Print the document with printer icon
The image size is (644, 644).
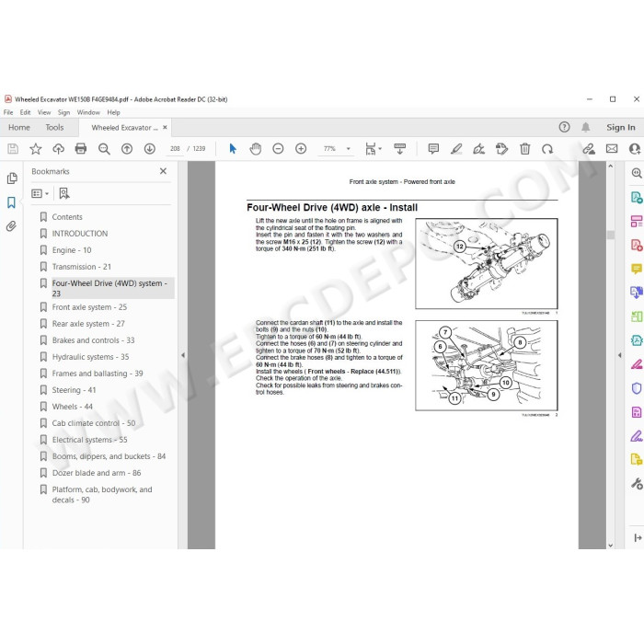coord(81,149)
